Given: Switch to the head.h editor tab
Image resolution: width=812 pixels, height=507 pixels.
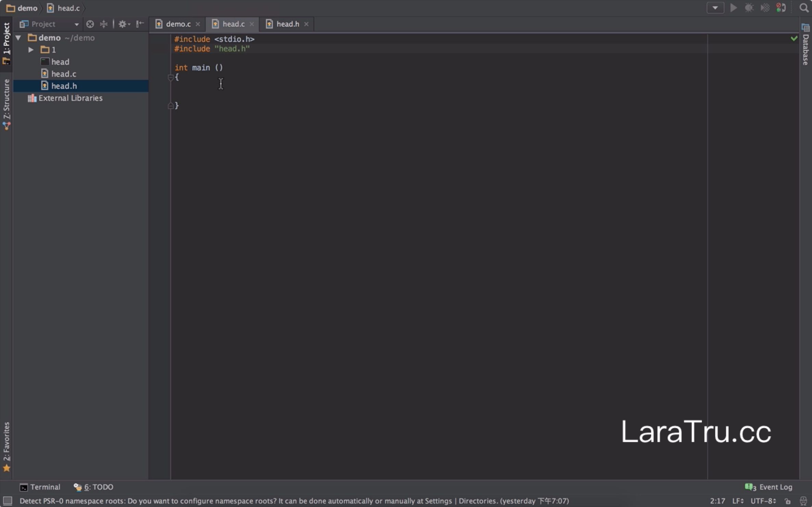Looking at the screenshot, I should (287, 24).
